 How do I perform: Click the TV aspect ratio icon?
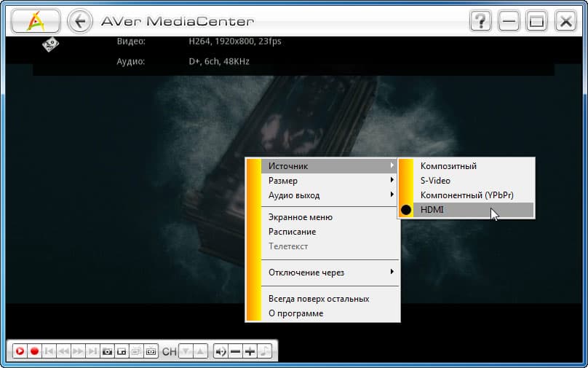151,351
